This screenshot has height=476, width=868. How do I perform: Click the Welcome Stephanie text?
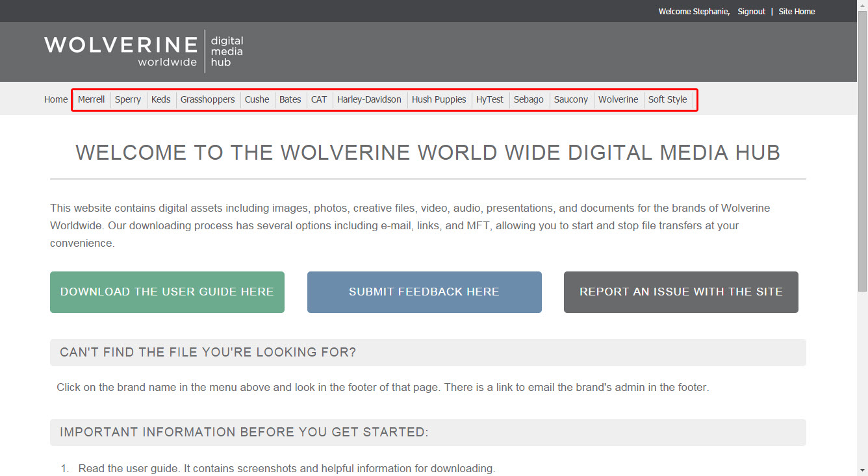tap(694, 12)
